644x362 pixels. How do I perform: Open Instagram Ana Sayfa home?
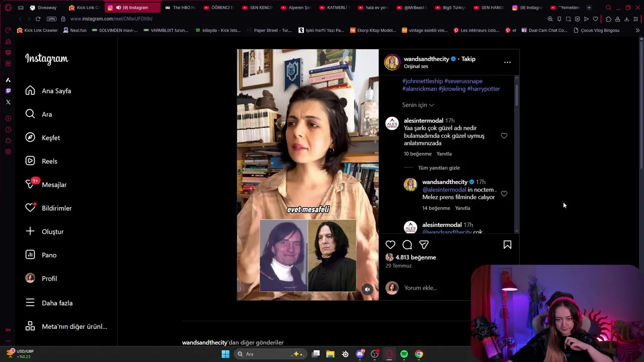48,91
